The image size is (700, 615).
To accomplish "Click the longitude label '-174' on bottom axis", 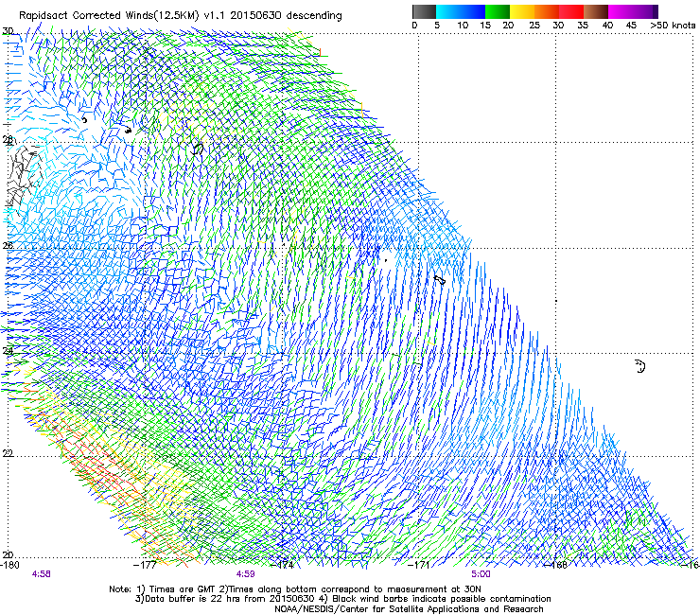I will [283, 565].
